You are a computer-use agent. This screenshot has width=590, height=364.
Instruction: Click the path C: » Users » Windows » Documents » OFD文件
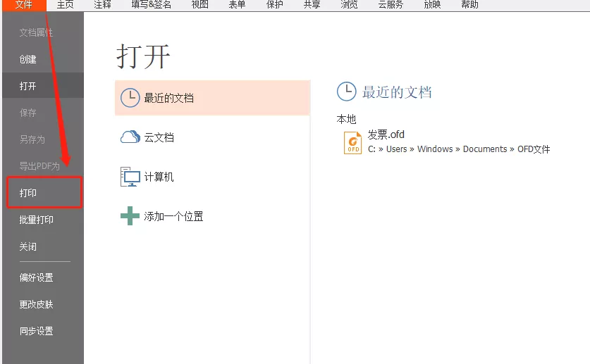pos(459,149)
